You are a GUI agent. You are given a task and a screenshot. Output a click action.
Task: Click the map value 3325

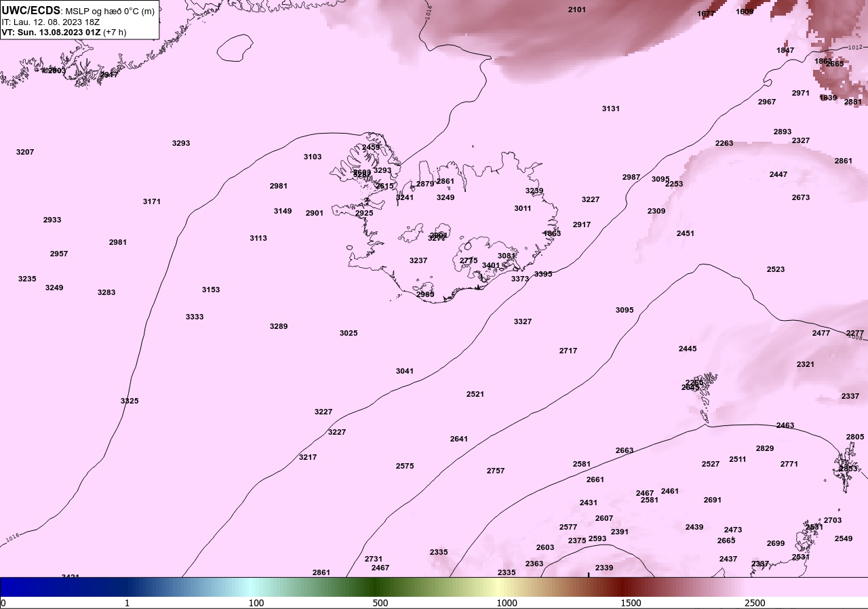130,401
